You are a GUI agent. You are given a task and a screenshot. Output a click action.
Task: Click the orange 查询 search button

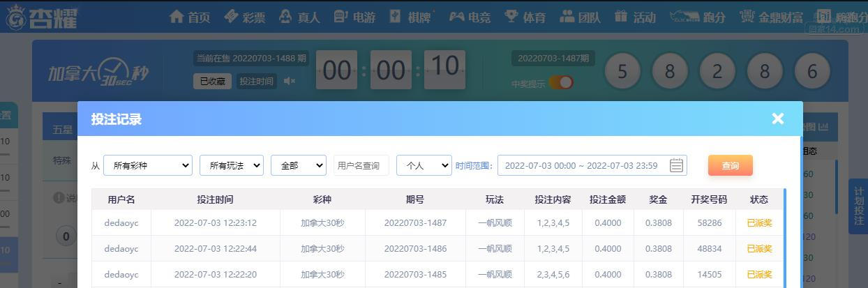coord(731,165)
